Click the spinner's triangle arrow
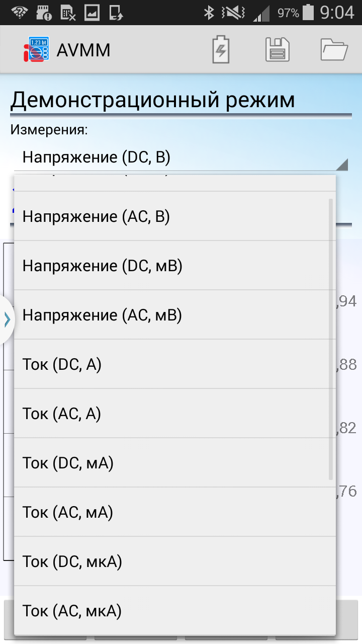Screen dimensions: 362x644 342,165
